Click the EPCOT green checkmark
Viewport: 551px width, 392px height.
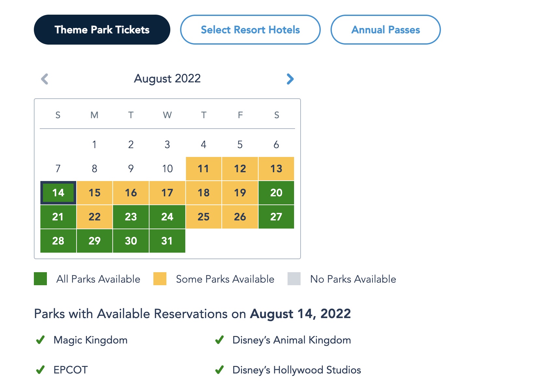tap(40, 370)
